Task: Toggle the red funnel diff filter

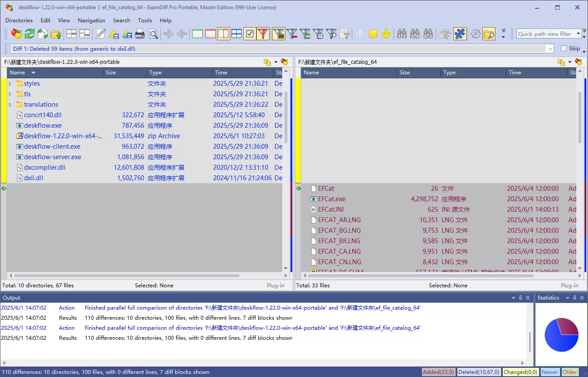Action: pos(263,34)
